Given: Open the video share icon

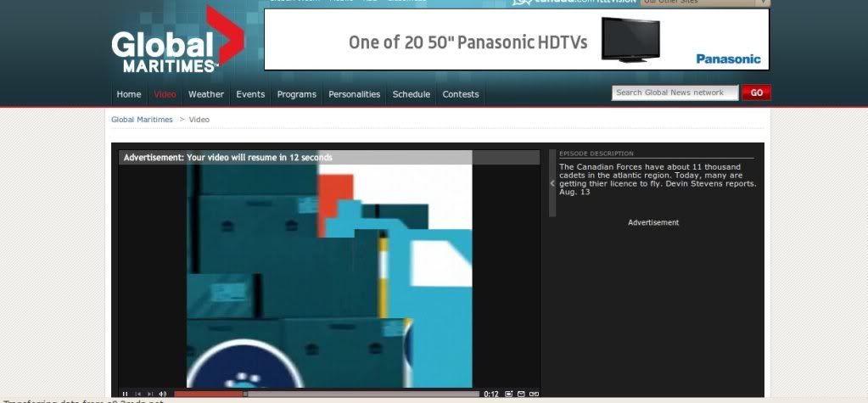Looking at the screenshot, I should (509, 395).
